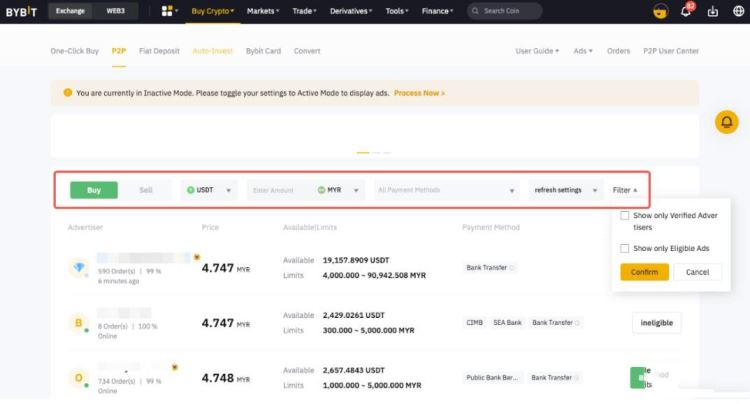The image size is (750, 404).
Task: Click the user profile avatar icon
Action: coord(659,12)
